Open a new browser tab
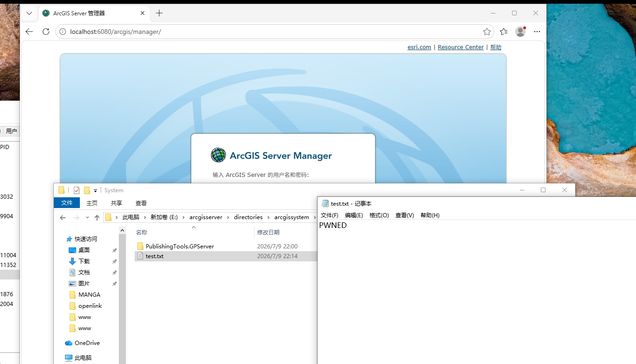This screenshot has height=364, width=636. pos(159,13)
